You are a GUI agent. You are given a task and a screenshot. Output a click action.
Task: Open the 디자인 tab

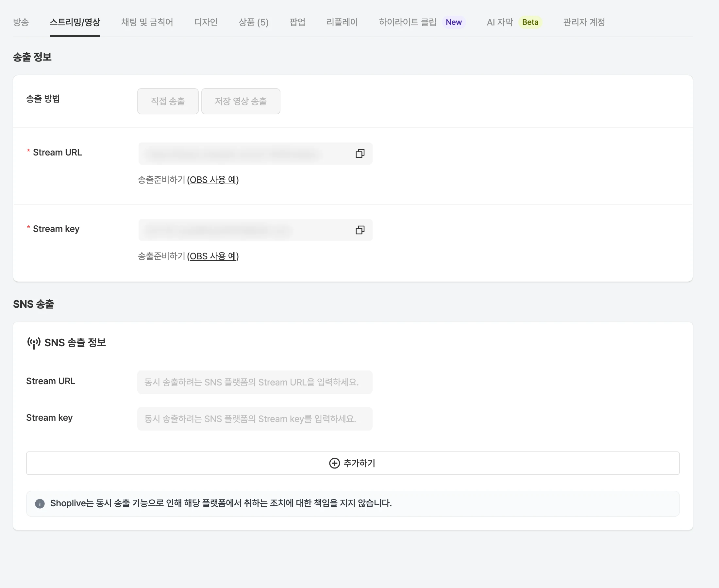click(x=206, y=22)
